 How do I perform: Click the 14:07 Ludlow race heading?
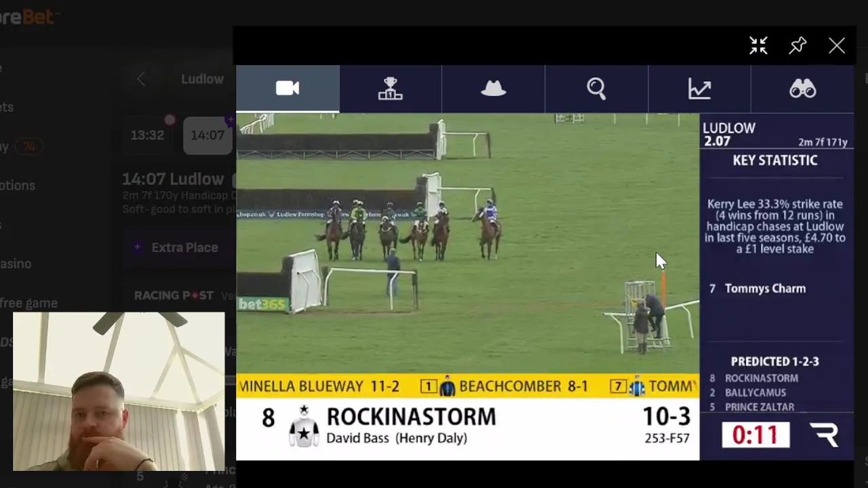click(173, 179)
